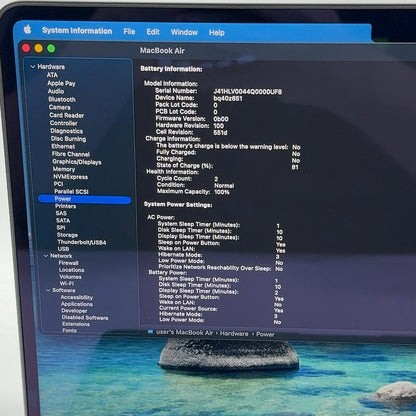This screenshot has height=416, width=416.
Task: Select the battery Serial Number value
Action: 248,92
